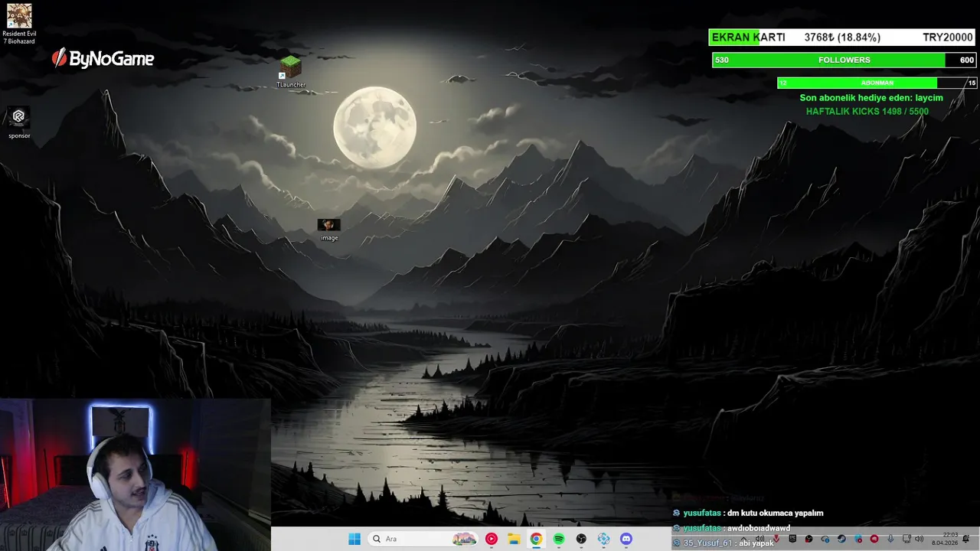Screen dimensions: 980x551
Task: Open Spotify from the taskbar
Action: [x=559, y=539]
